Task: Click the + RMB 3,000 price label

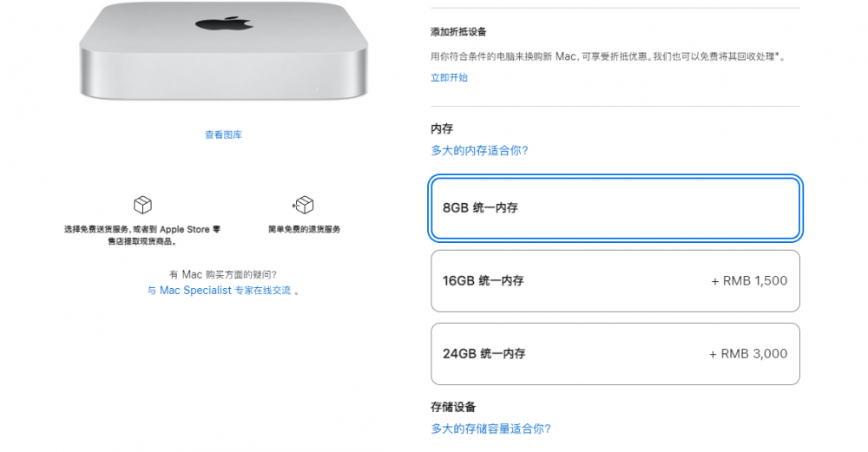Action: (748, 354)
